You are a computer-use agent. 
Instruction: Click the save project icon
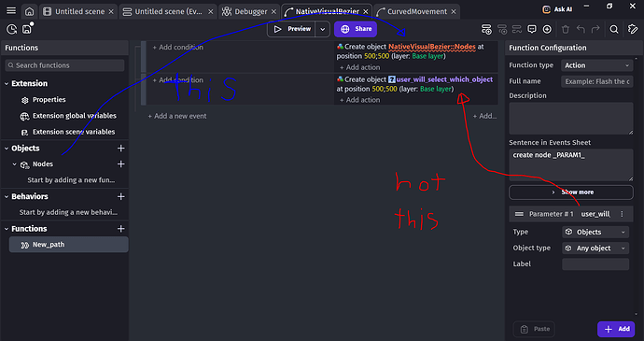(27, 29)
